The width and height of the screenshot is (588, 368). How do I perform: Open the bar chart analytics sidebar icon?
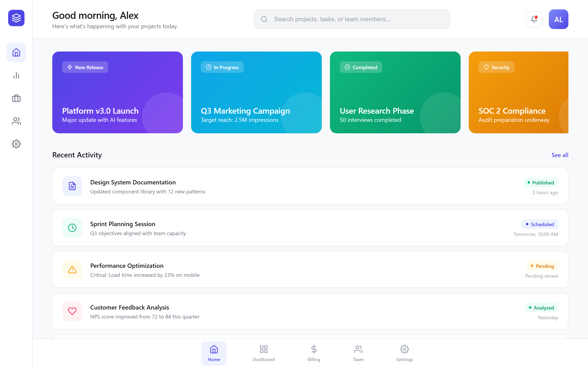point(16,75)
